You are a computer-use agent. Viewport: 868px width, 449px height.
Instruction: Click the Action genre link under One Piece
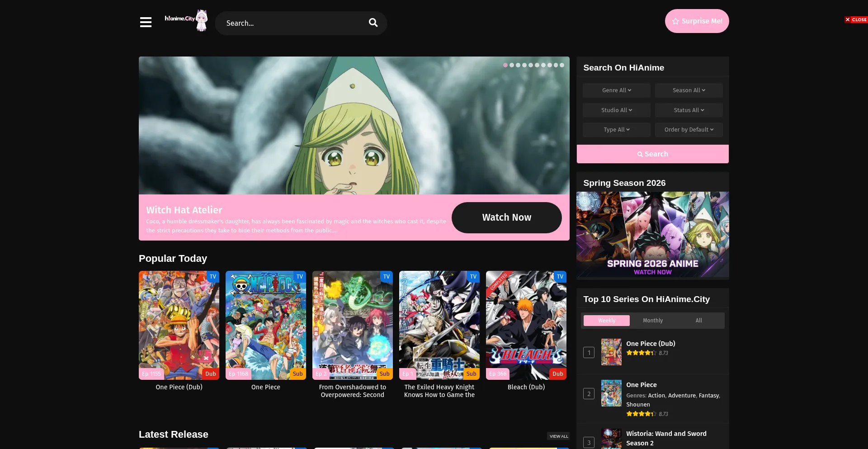click(656, 396)
